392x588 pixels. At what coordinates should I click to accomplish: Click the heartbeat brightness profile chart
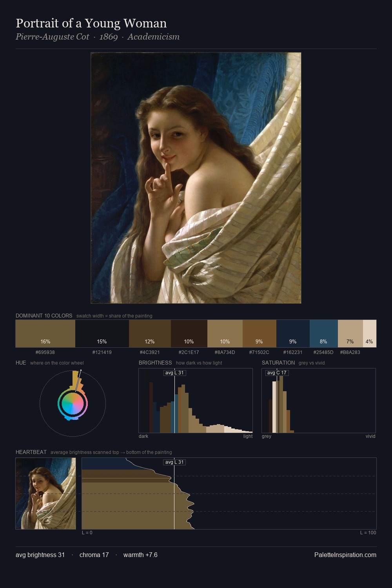coord(229,494)
